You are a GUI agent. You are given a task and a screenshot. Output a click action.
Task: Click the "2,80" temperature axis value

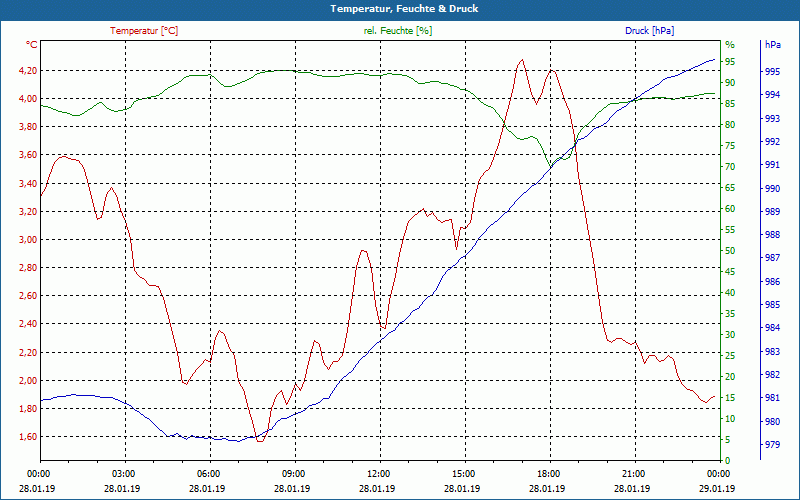pyautogui.click(x=28, y=267)
